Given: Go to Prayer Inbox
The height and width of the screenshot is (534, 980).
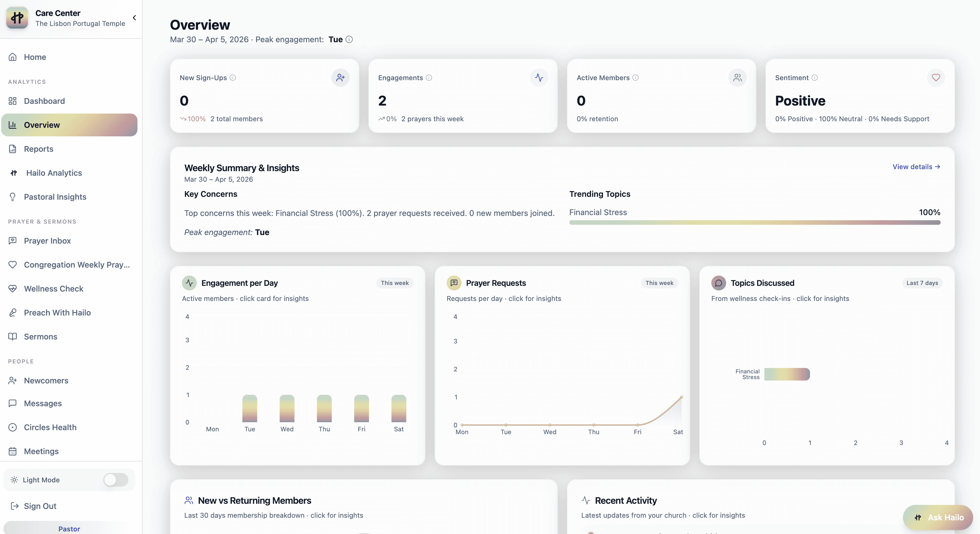Looking at the screenshot, I should pyautogui.click(x=47, y=240).
